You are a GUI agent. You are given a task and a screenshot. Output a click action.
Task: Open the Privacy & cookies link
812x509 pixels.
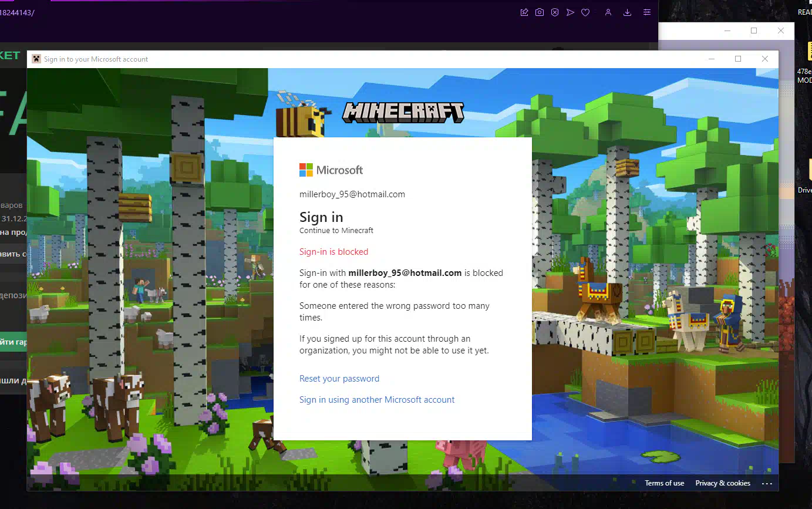[x=723, y=483]
